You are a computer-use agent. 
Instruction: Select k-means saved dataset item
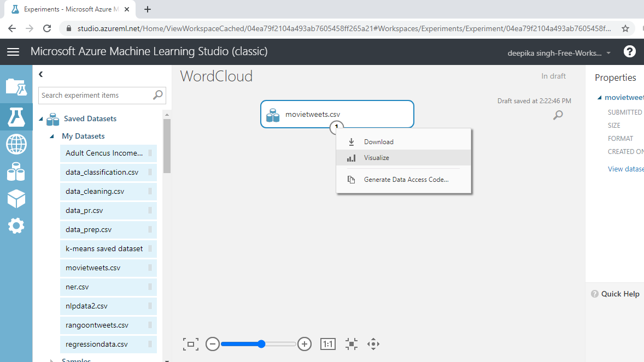(108, 249)
